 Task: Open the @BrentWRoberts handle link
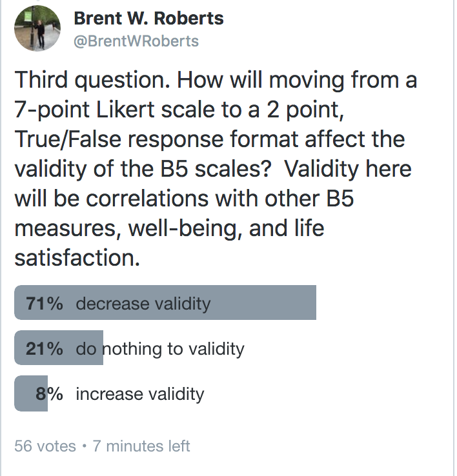point(137,41)
